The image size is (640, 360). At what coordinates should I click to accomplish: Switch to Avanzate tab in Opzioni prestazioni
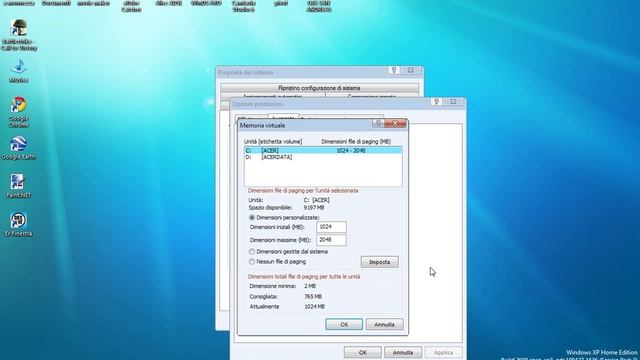pos(283,117)
